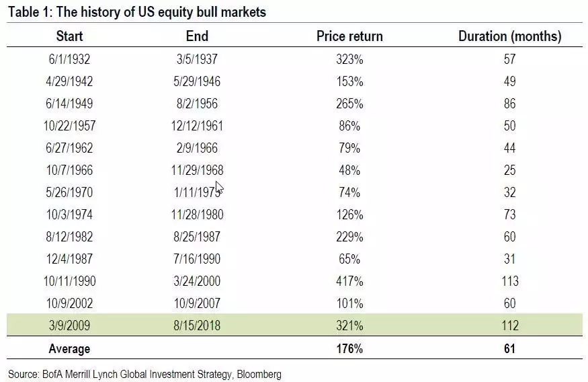
Task: Select the 323% price return cell
Action: tap(349, 59)
